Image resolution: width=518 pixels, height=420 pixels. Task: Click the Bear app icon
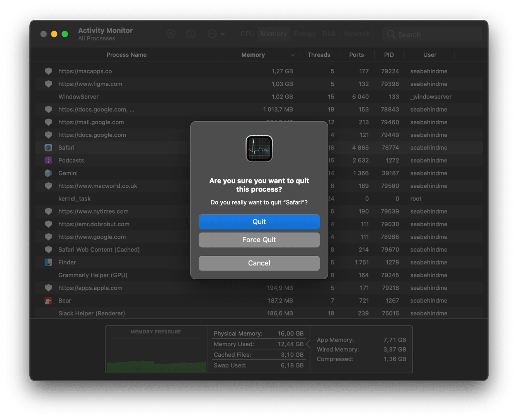48,301
